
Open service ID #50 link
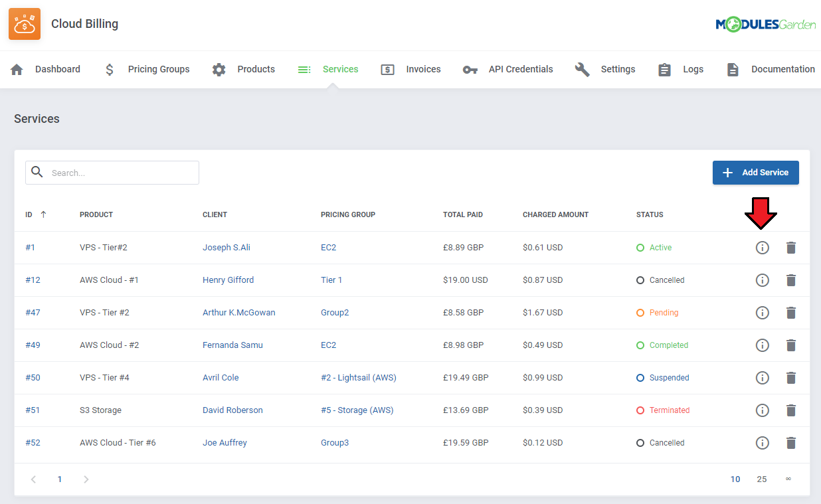point(33,378)
